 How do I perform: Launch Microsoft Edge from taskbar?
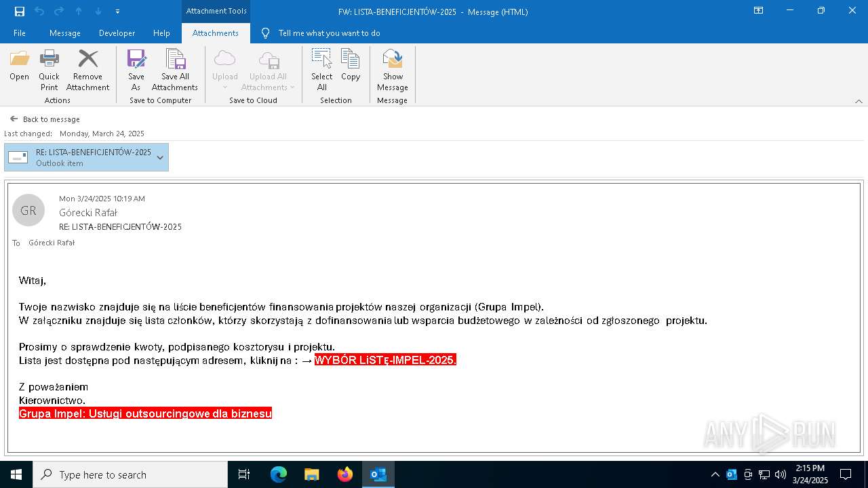pyautogui.click(x=279, y=474)
